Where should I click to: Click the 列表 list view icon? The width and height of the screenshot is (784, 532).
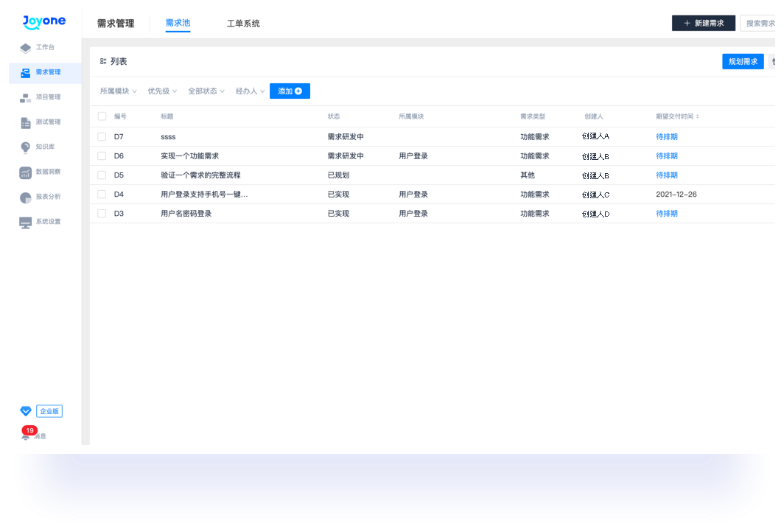[x=103, y=61]
